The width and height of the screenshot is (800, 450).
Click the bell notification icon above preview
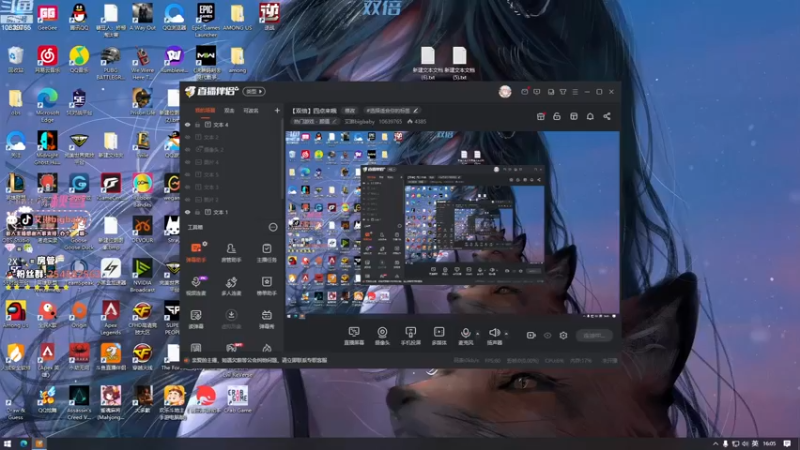(x=590, y=116)
